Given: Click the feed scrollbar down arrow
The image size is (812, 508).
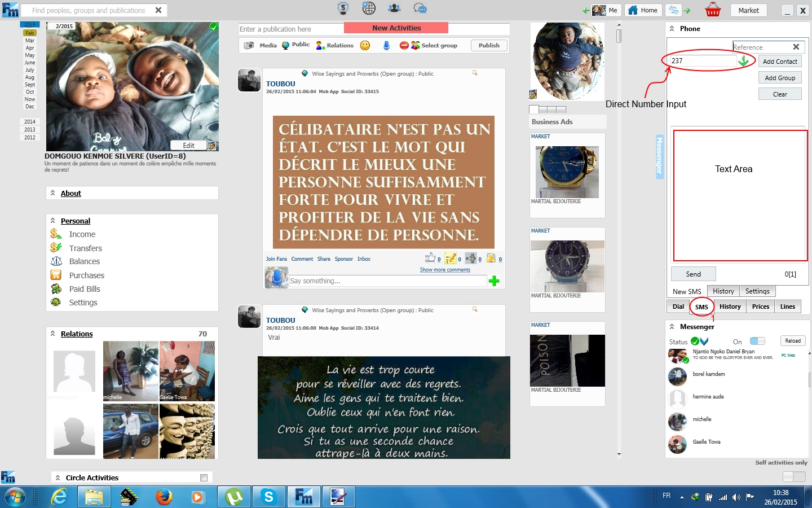Looking at the screenshot, I should 619,454.
